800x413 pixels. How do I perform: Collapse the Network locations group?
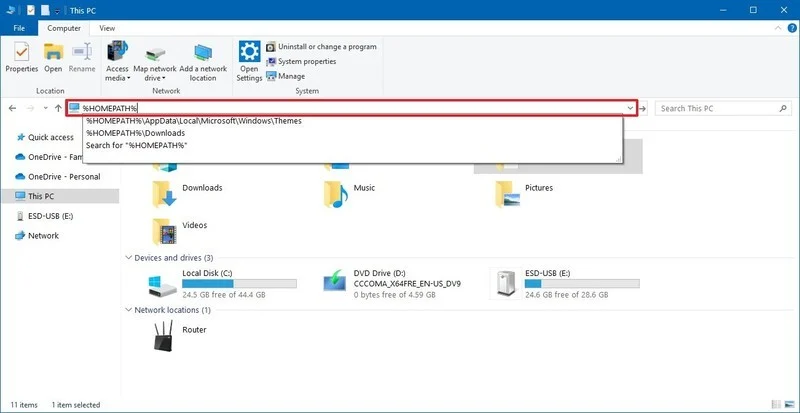[128, 310]
